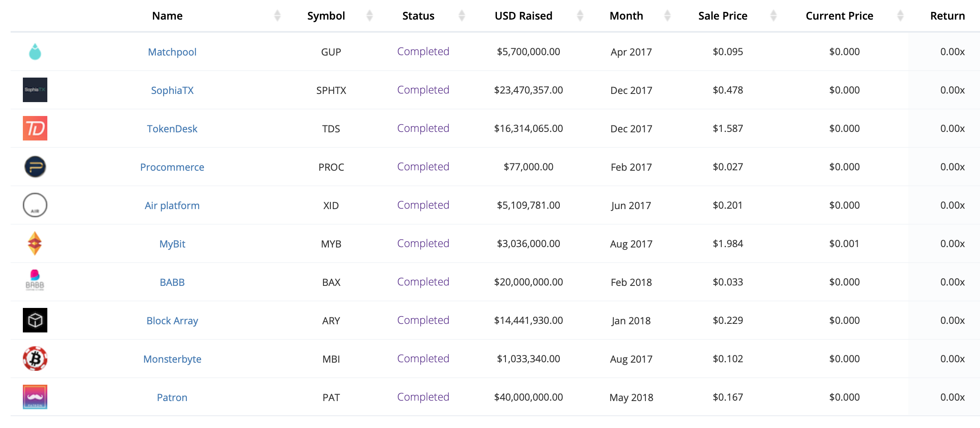Click the MyBit orange diamond logo
The height and width of the screenshot is (428, 980).
coord(35,243)
